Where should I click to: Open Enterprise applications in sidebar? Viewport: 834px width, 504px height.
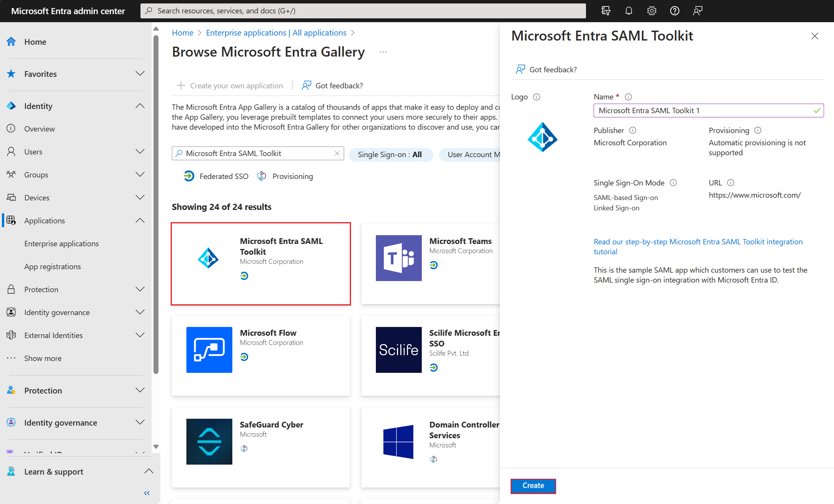click(x=61, y=244)
